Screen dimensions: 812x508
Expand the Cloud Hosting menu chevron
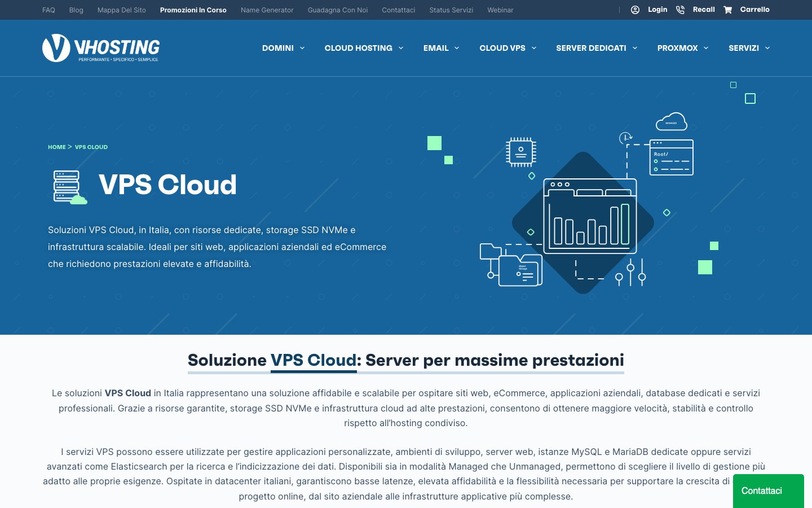tap(401, 48)
